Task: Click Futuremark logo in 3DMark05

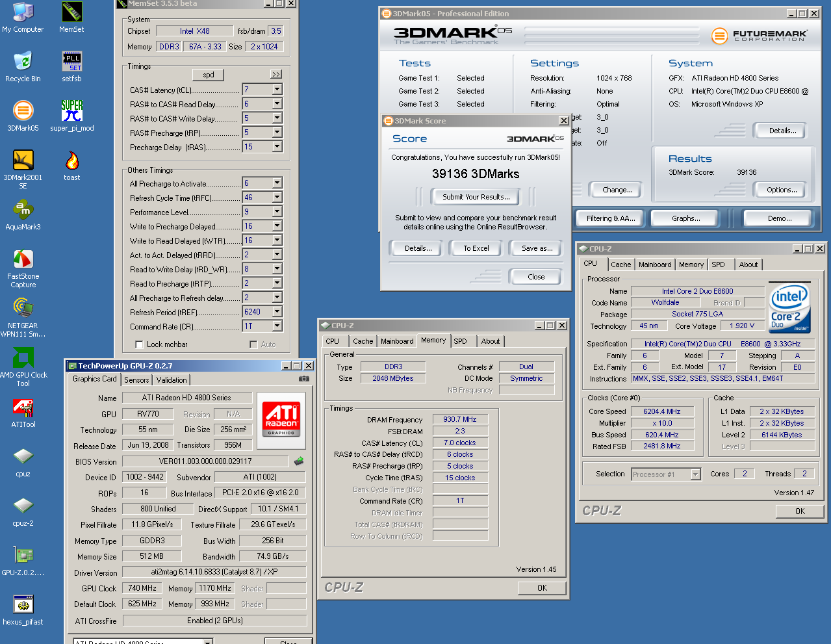Action: [759, 36]
